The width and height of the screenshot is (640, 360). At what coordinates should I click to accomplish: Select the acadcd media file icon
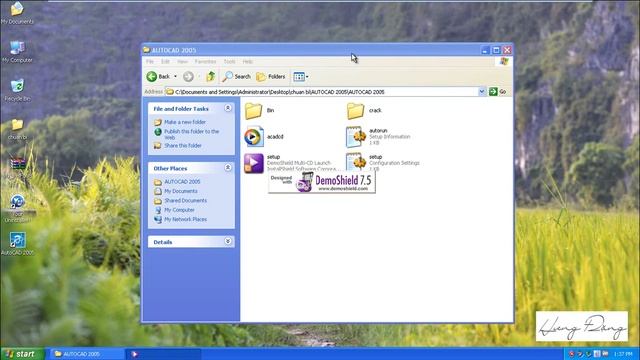[253, 137]
